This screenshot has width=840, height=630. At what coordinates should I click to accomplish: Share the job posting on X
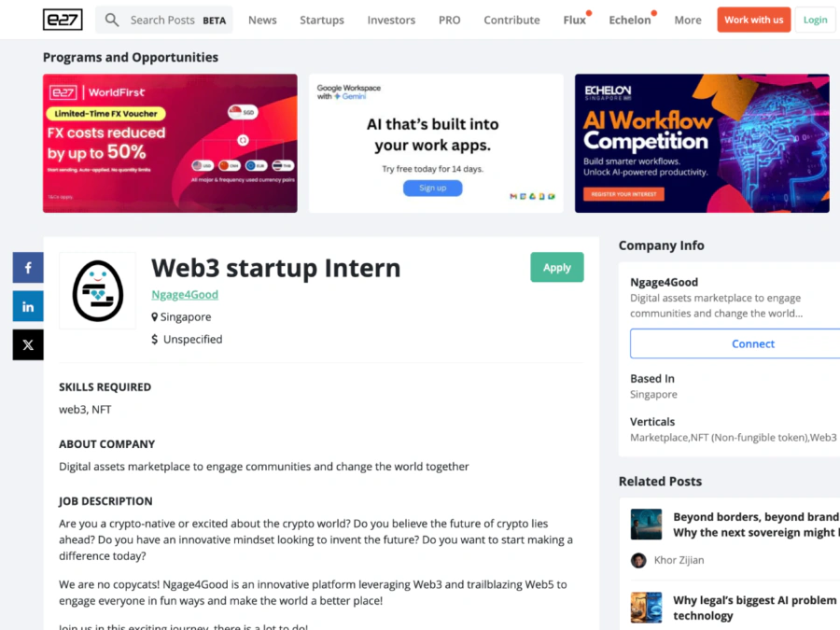click(28, 344)
